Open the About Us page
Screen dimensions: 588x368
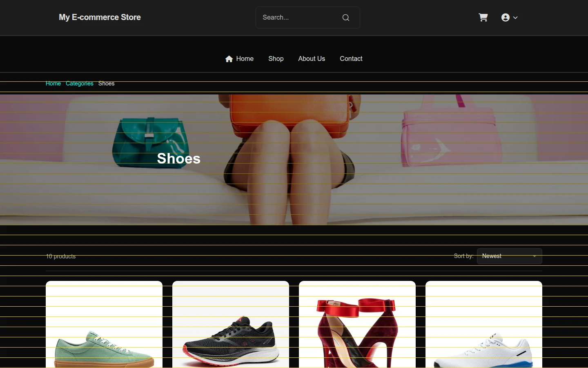312,59
